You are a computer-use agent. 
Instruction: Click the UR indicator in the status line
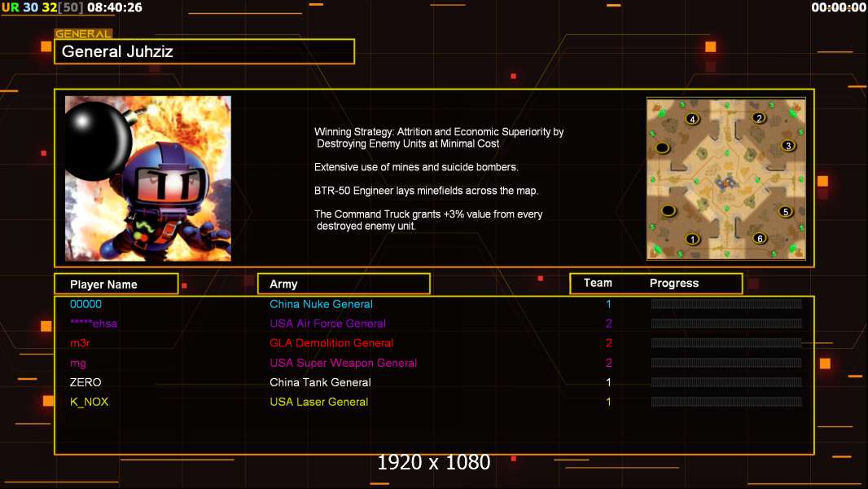pos(11,8)
